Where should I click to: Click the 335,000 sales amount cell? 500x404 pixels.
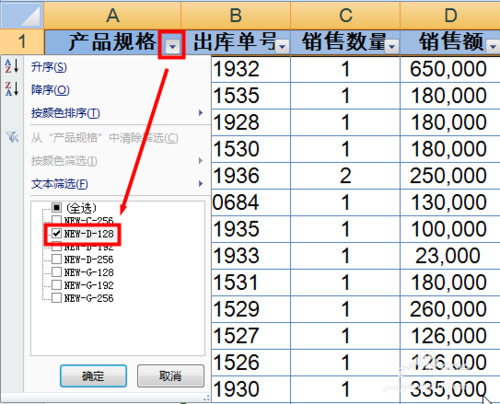click(450, 389)
